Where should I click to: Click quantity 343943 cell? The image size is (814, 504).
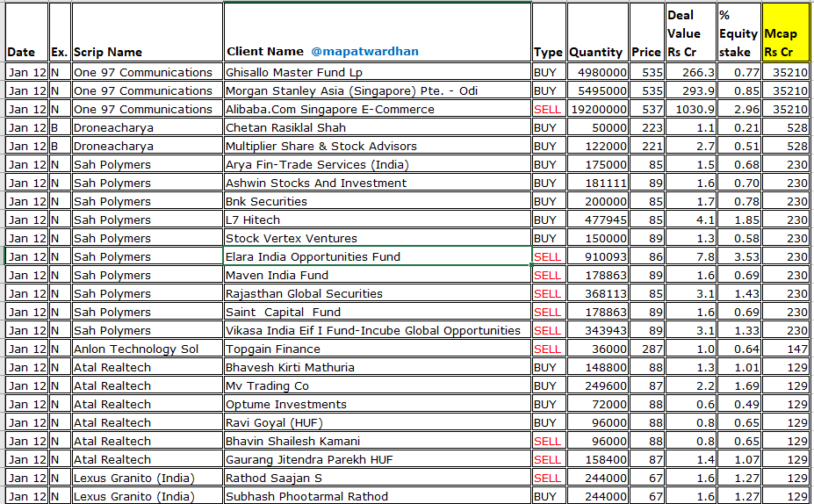[x=597, y=330]
